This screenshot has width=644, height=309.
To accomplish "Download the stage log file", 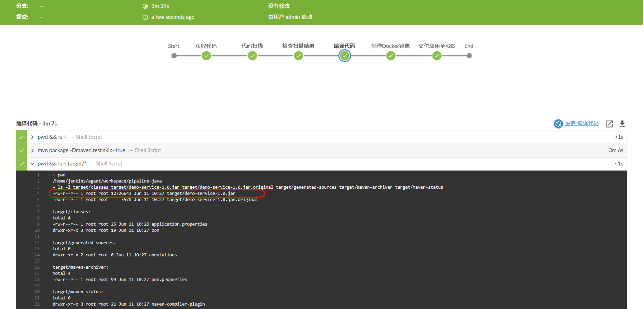I will pyautogui.click(x=622, y=124).
